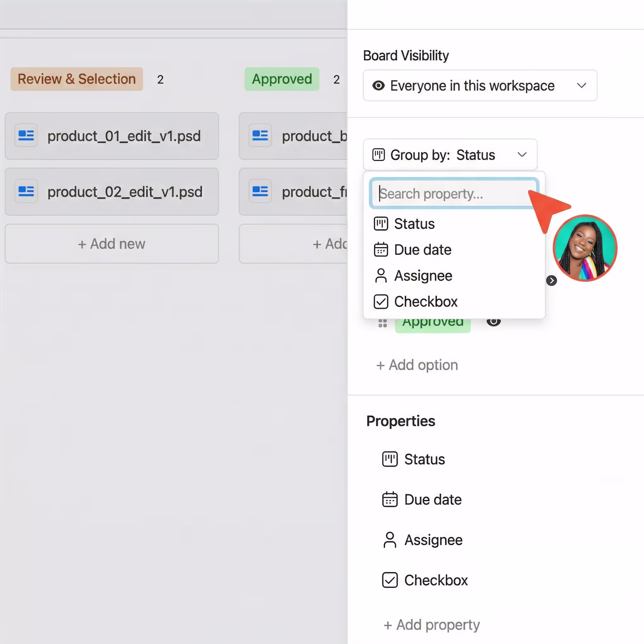This screenshot has width=644, height=644.
Task: Click the drag handle beside Approved option
Action: (x=382, y=323)
